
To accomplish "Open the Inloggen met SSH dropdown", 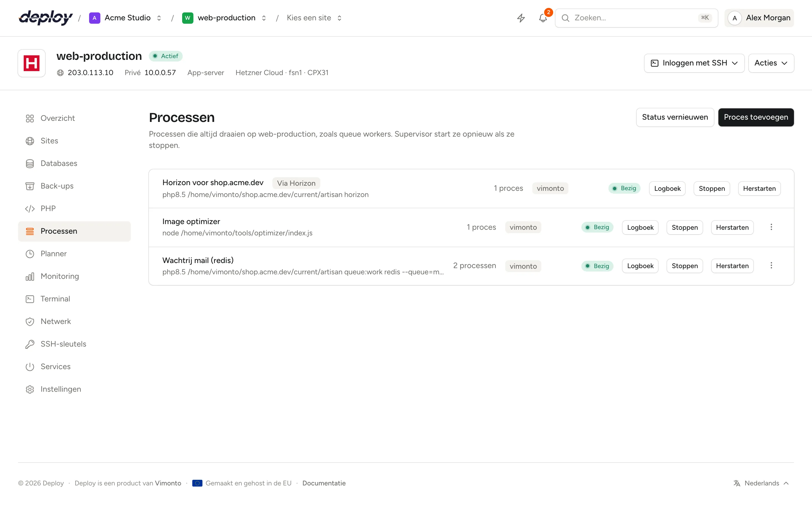I will pos(694,63).
